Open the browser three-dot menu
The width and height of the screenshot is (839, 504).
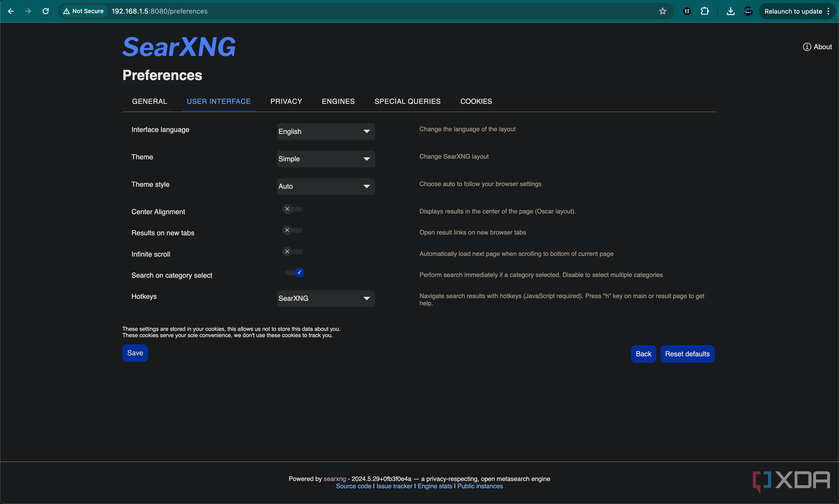coord(829,11)
